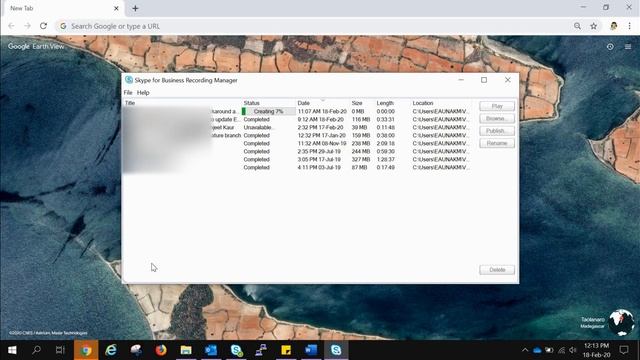
Task: Click the 0:00:00 length cell
Action: pyautogui.click(x=385, y=111)
